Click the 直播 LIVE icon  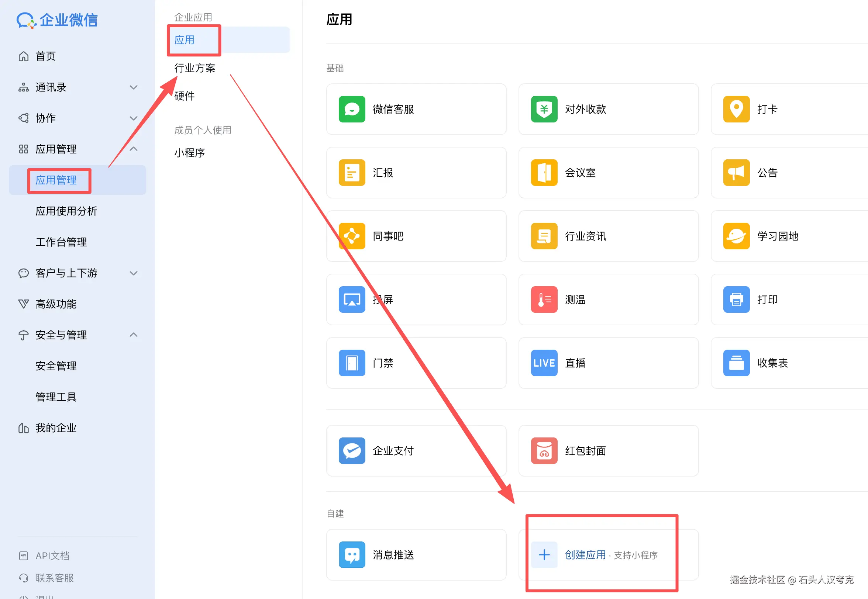click(544, 363)
